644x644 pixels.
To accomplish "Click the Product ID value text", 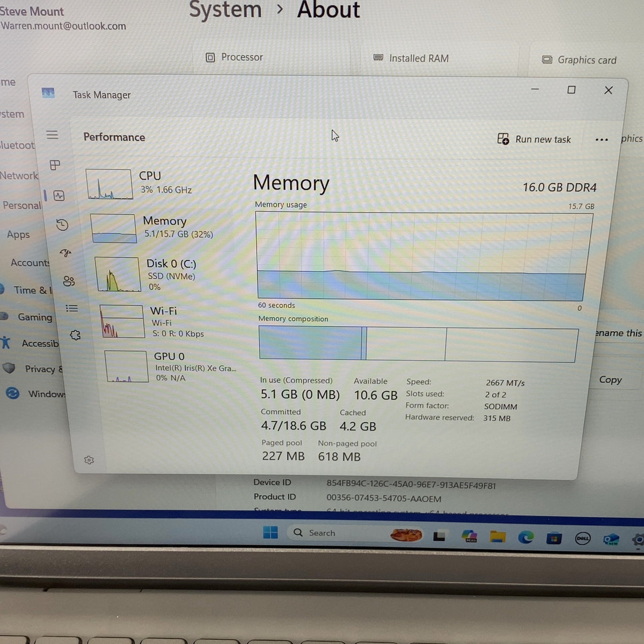I will tap(384, 498).
